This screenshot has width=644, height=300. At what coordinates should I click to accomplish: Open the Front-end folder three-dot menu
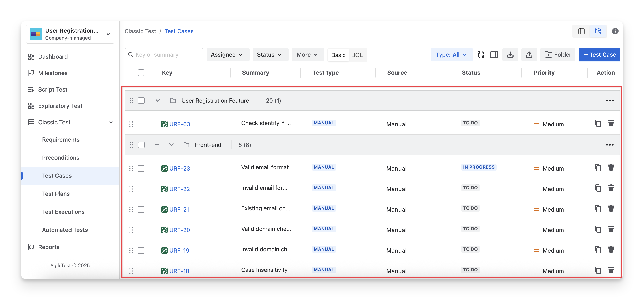(609, 145)
